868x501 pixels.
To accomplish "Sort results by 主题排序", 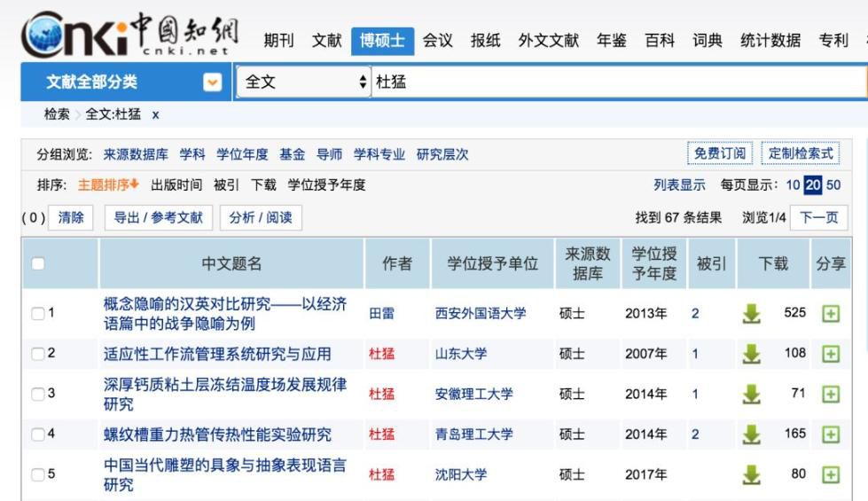I will (x=109, y=184).
